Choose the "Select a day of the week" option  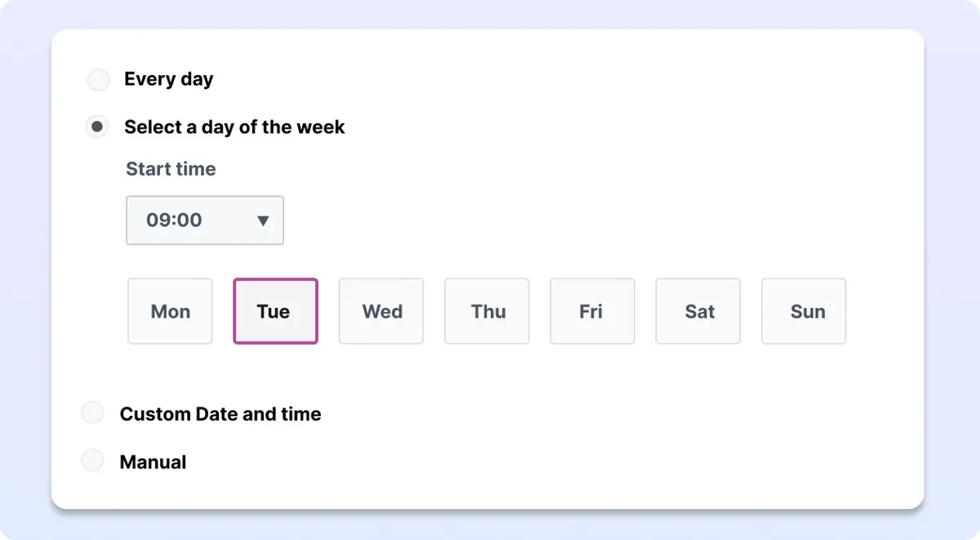(96, 127)
